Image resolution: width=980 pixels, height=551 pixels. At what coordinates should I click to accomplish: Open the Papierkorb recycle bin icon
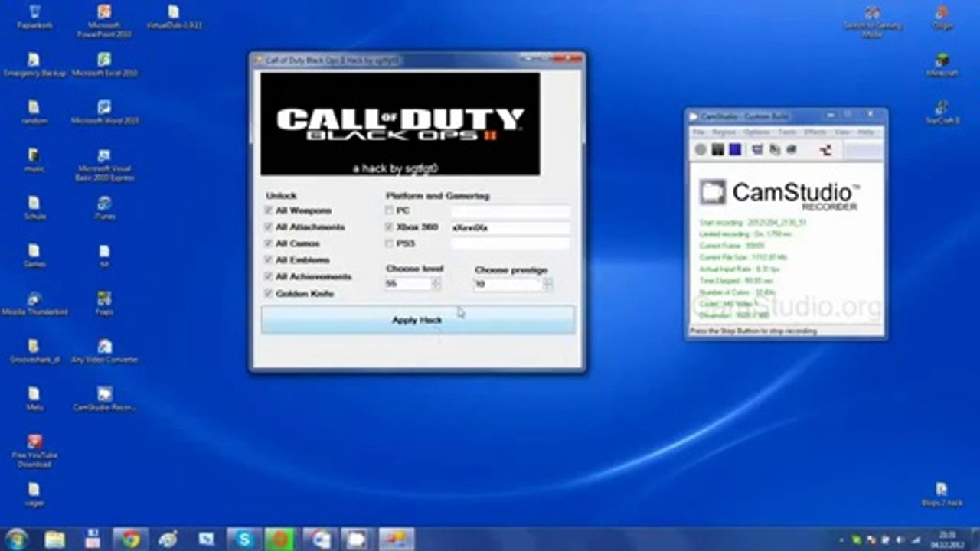[x=34, y=17]
